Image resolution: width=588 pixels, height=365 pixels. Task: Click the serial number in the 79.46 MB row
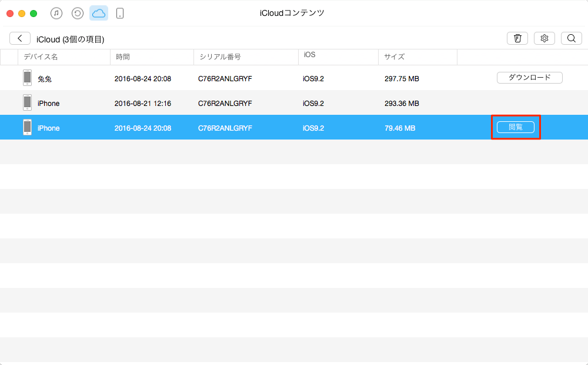point(225,128)
